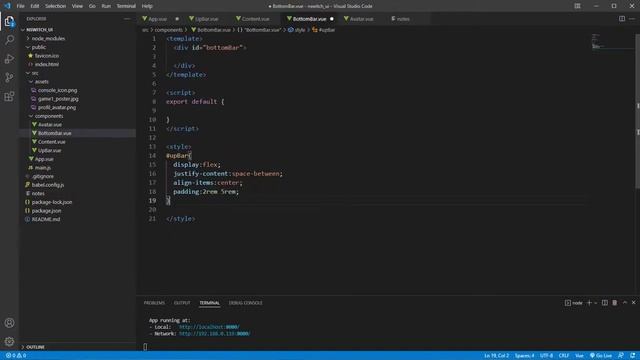Open editor more actions ellipsis

click(x=632, y=19)
